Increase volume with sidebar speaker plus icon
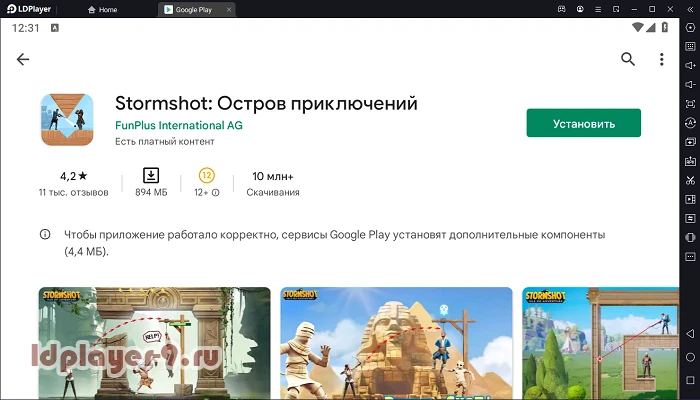 690,65
